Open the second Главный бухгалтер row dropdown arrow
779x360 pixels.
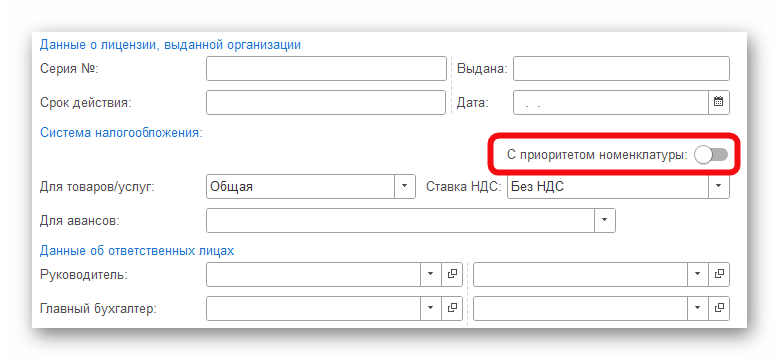click(x=698, y=308)
